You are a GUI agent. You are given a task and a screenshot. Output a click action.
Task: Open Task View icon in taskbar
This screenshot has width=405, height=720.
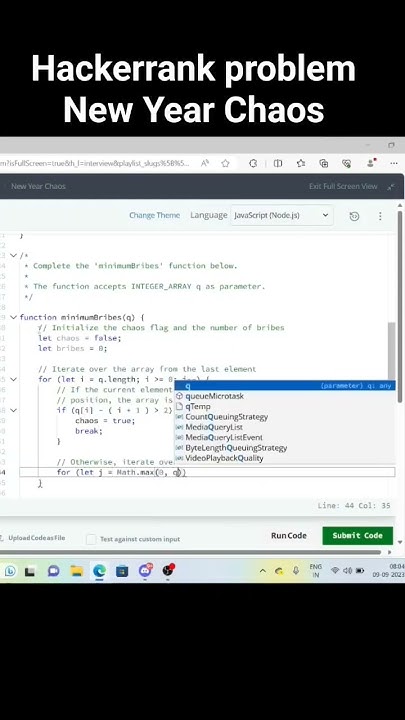(x=30, y=571)
